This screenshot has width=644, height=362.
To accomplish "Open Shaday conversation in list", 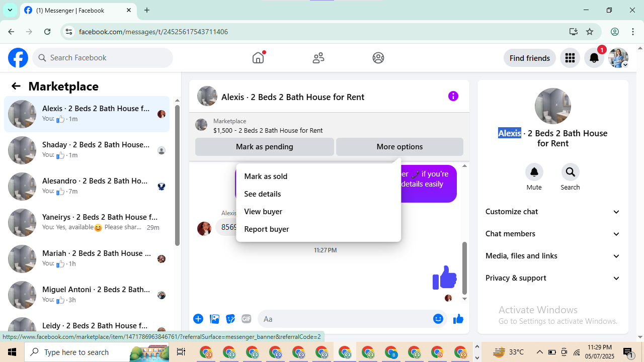I will [x=87, y=150].
